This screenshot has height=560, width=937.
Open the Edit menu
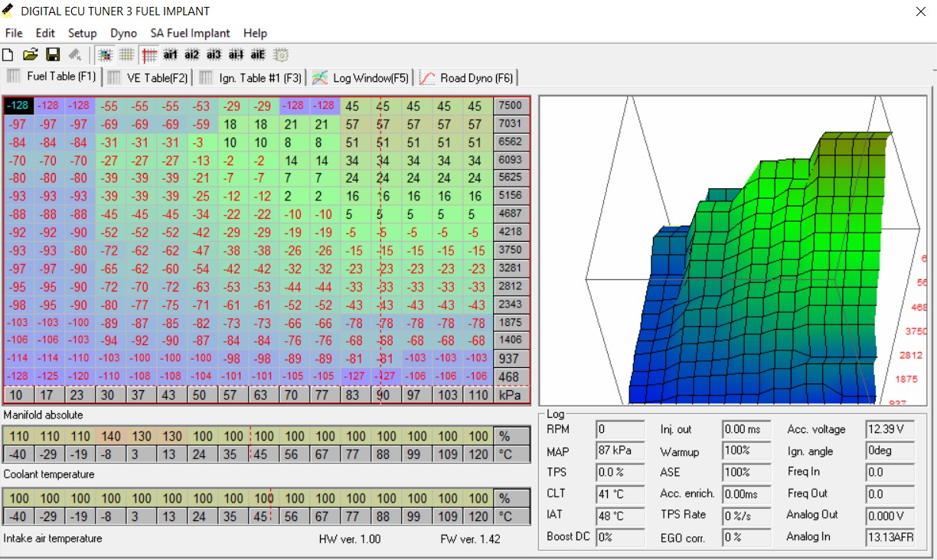point(45,33)
